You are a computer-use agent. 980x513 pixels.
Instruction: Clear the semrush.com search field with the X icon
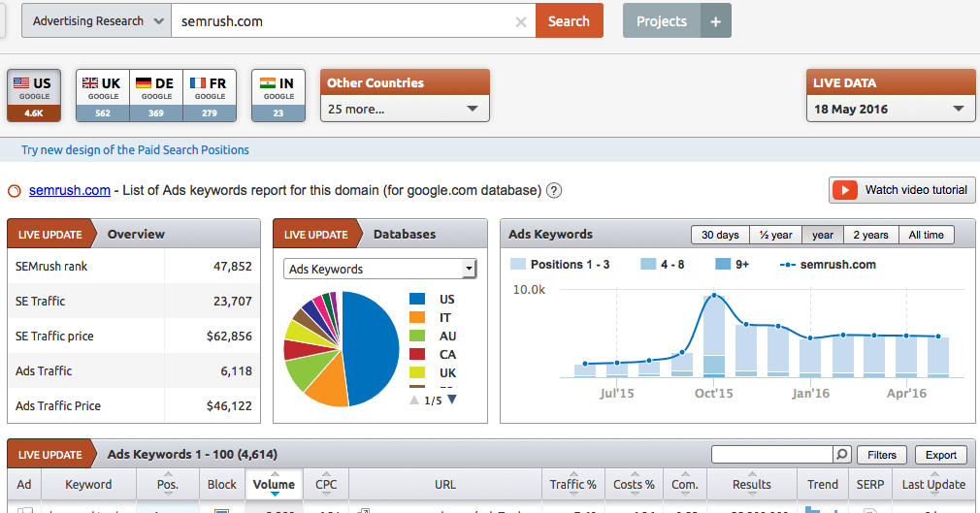click(521, 22)
